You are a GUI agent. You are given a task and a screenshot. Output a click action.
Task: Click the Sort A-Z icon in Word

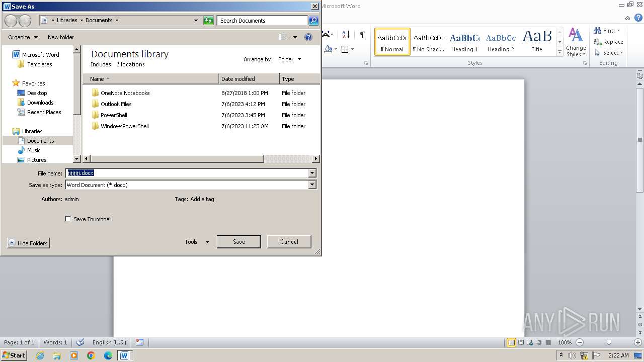tap(346, 35)
